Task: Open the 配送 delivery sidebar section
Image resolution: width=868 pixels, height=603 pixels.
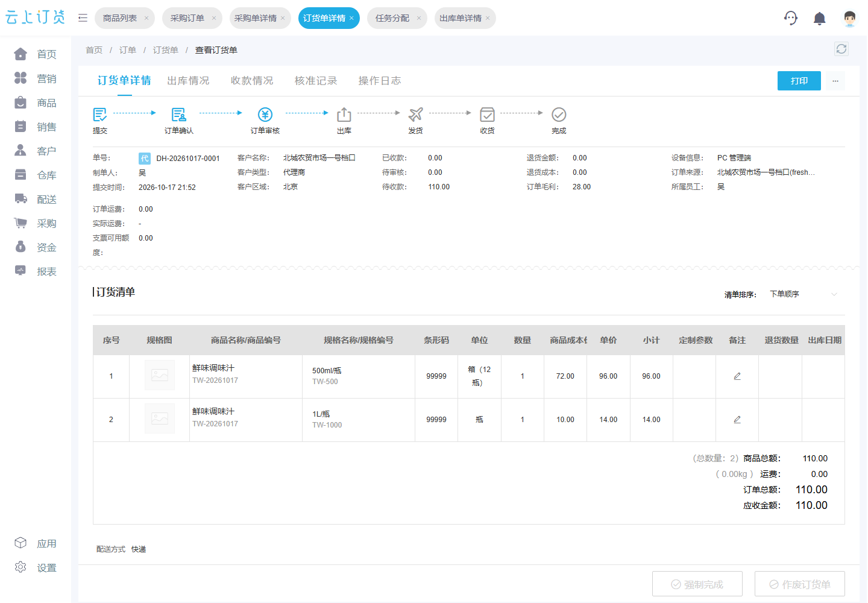Action: (36, 199)
